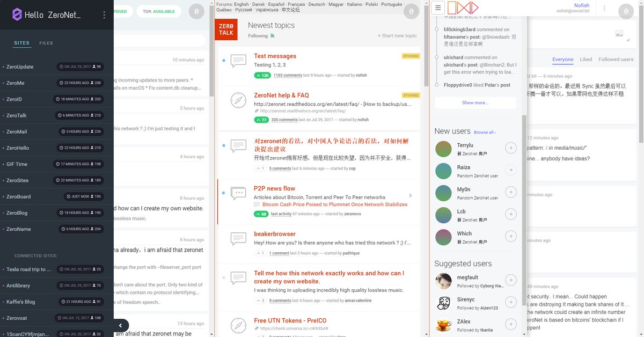
Task: Click the speech bubble icon for Test messages
Action: (238, 61)
